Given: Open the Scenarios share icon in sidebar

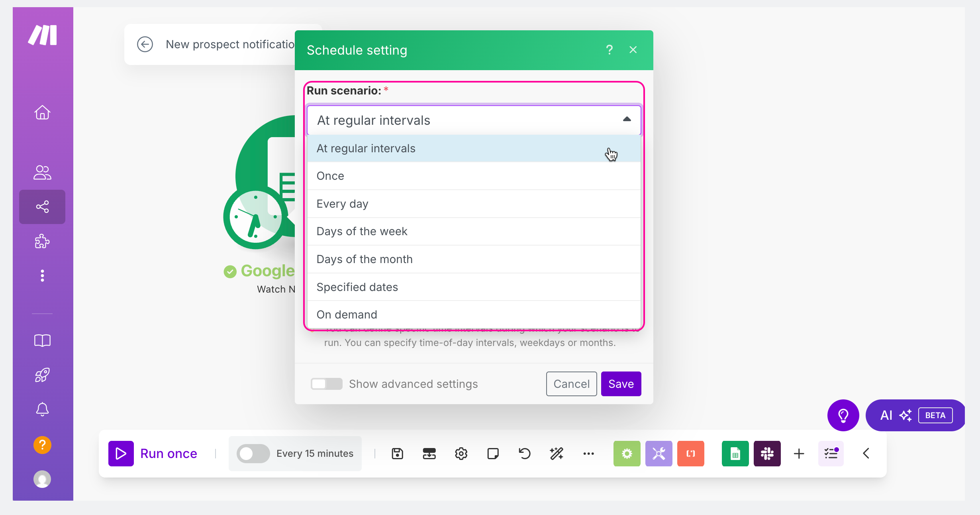Looking at the screenshot, I should 42,206.
